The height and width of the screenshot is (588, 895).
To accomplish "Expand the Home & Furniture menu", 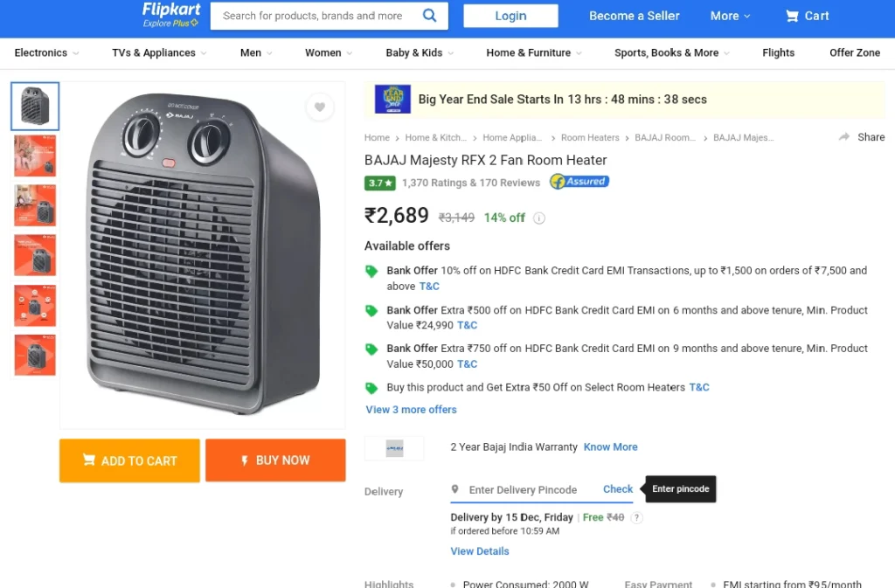I will (534, 53).
